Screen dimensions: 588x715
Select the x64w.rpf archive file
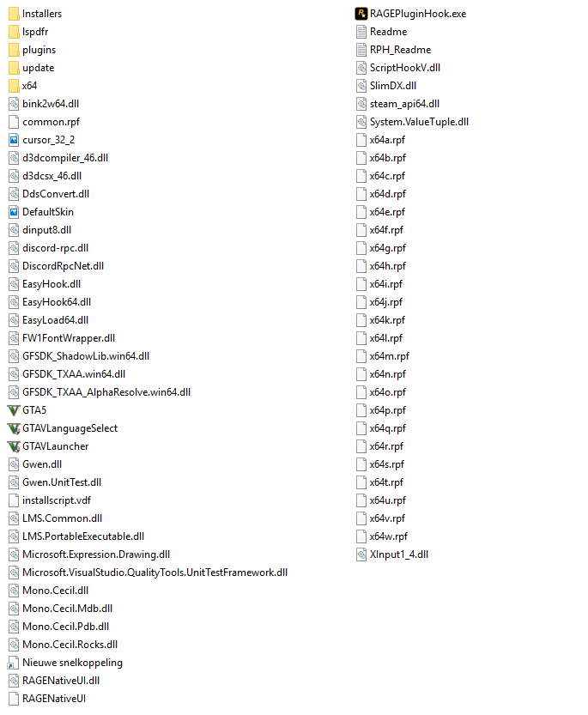[x=382, y=536]
